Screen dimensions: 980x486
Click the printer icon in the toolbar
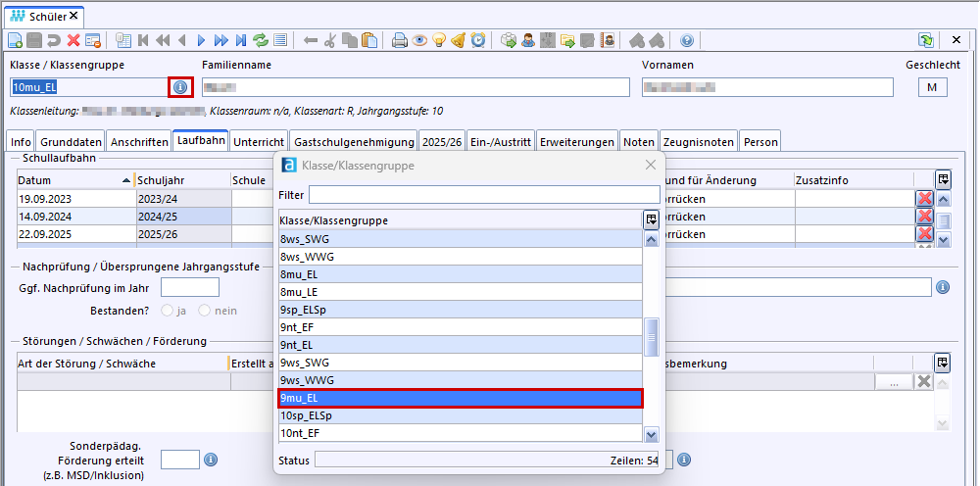[400, 40]
